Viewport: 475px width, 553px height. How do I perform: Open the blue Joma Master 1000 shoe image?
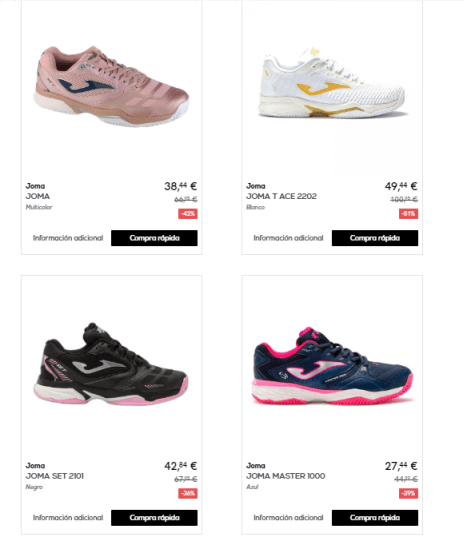point(333,366)
